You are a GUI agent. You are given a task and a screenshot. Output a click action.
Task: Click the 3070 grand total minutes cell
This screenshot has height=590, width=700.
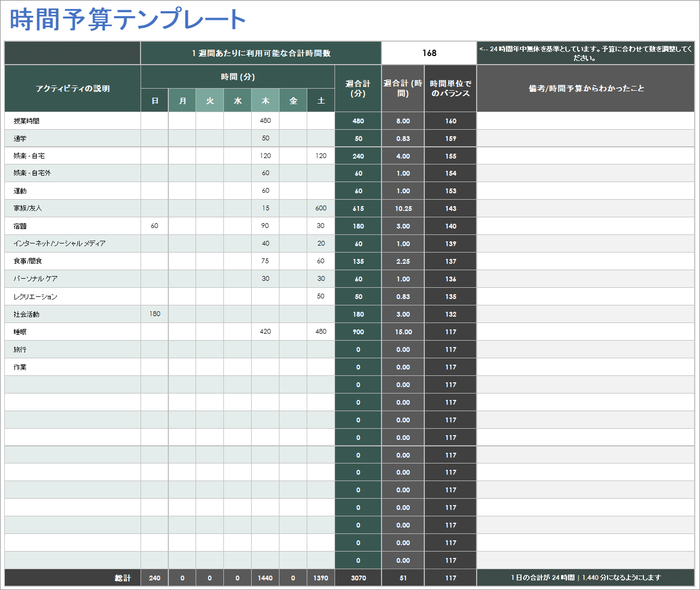358,578
